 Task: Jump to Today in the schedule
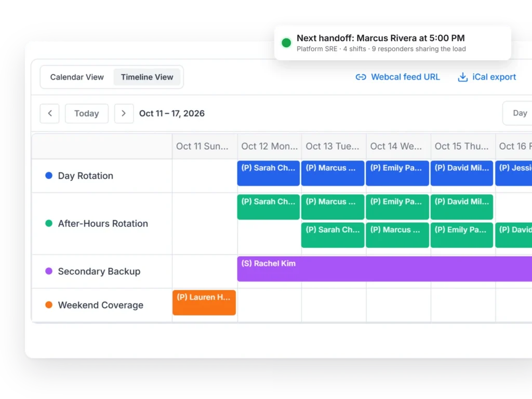coord(87,113)
